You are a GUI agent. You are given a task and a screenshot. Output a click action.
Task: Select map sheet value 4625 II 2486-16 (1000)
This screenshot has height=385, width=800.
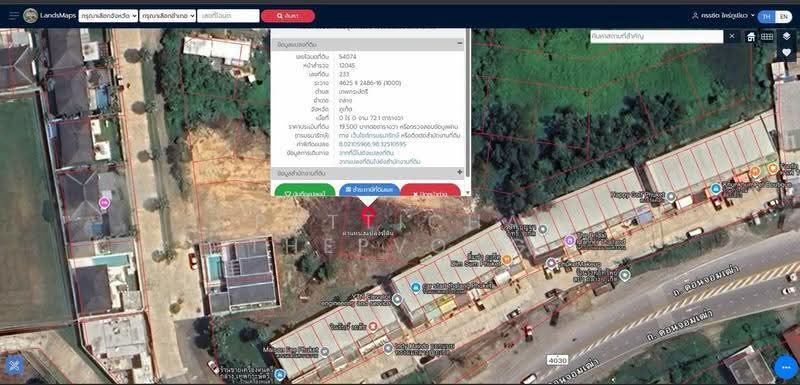click(369, 83)
